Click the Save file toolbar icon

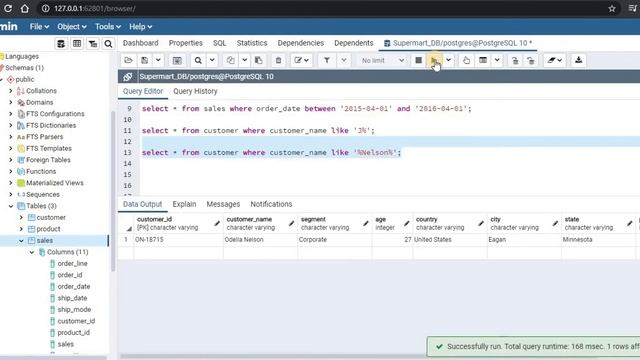pos(144,60)
